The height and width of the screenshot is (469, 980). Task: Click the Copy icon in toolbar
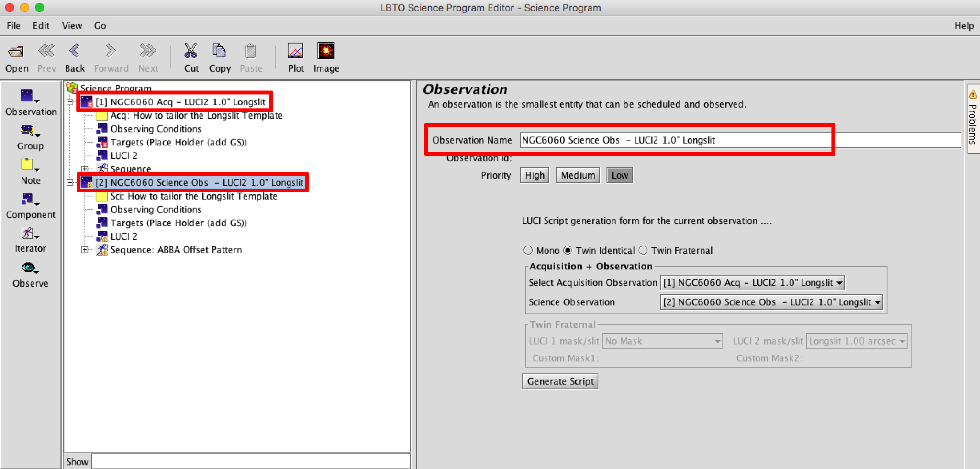(x=219, y=51)
